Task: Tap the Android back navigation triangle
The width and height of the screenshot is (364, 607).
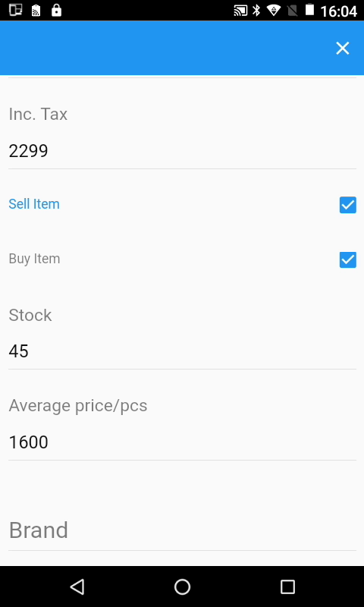Action: 77,587
